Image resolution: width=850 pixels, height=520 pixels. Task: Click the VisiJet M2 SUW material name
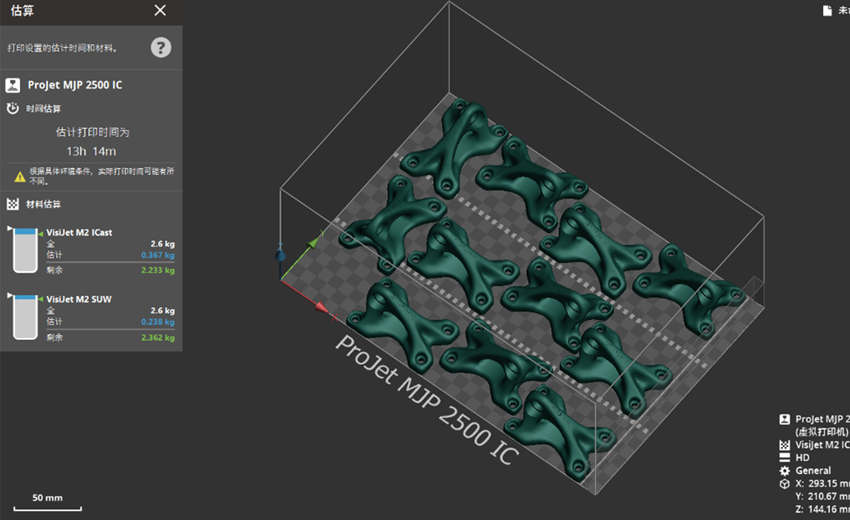(x=79, y=299)
